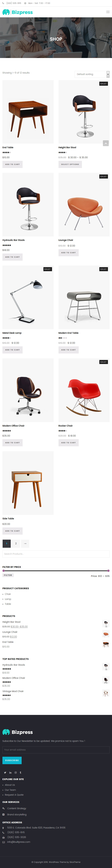Click the Search Products input field
This screenshot has height=868, width=112.
coord(56,554)
